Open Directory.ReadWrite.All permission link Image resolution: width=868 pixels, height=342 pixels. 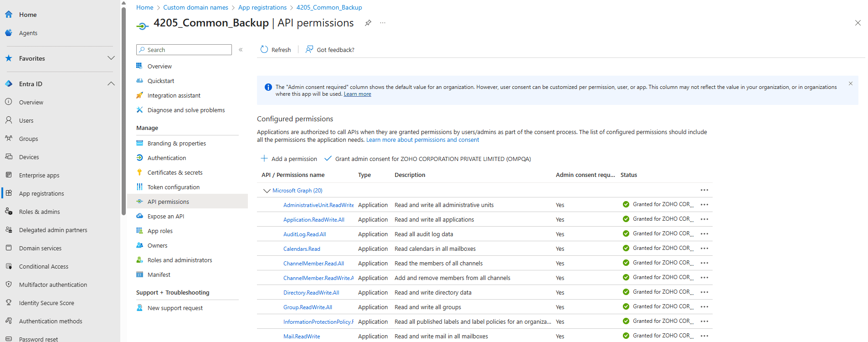(x=311, y=293)
